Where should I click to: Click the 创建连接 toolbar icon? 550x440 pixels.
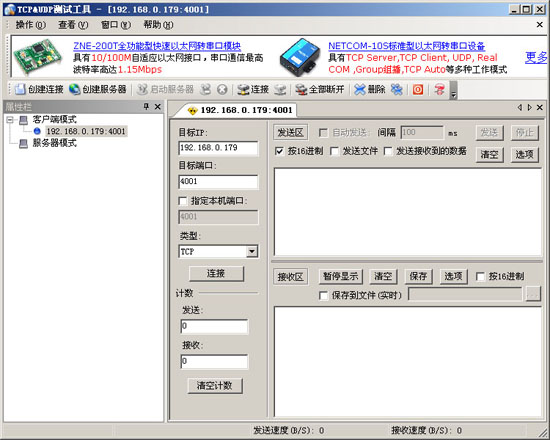pyautogui.click(x=20, y=89)
